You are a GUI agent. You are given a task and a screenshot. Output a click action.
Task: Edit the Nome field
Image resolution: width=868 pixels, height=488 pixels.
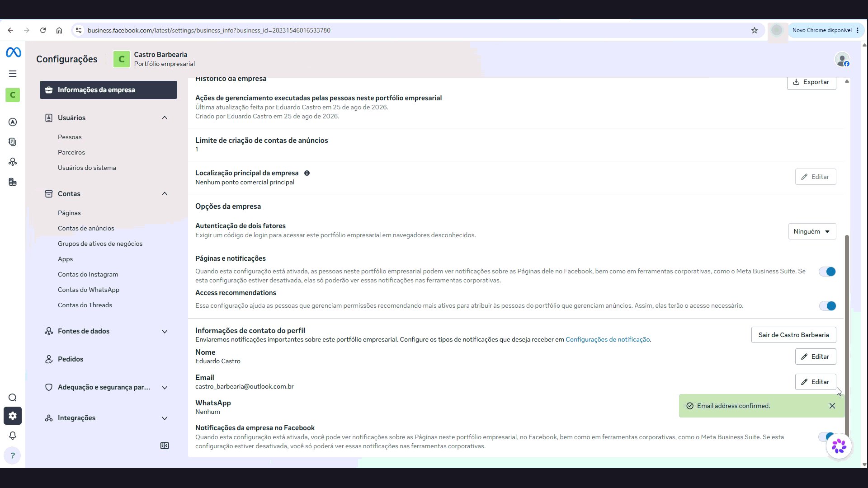(816, 357)
